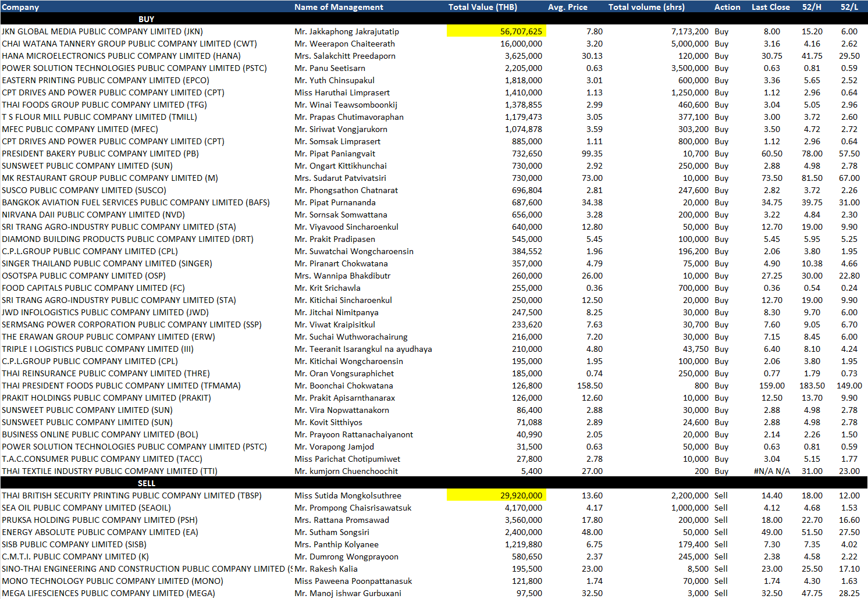
Task: Click THAI FOODS GROUP (TFG) cell
Action: 104,105
